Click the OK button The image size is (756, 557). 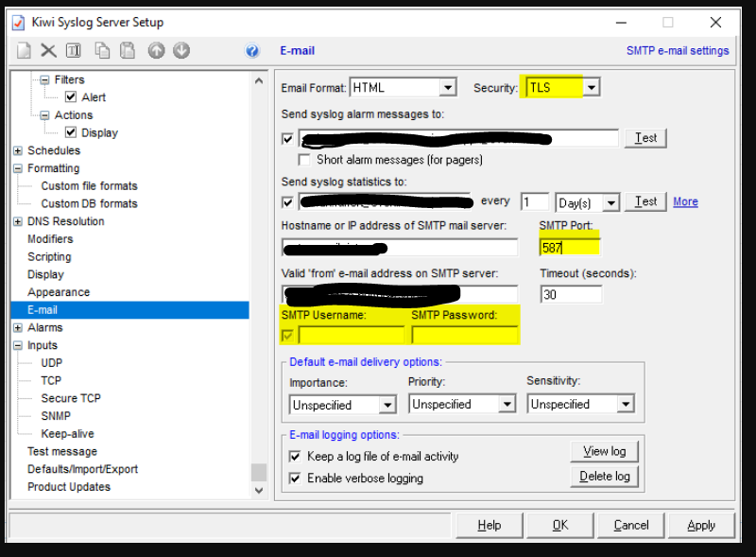[x=559, y=525]
